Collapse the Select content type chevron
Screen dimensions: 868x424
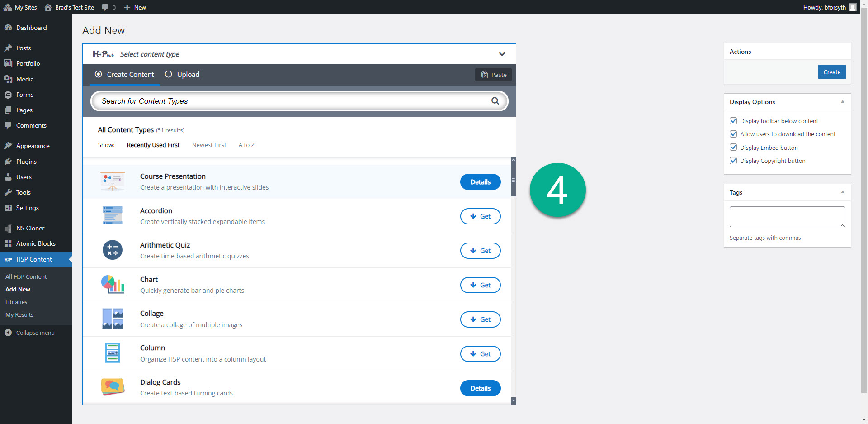tap(502, 54)
